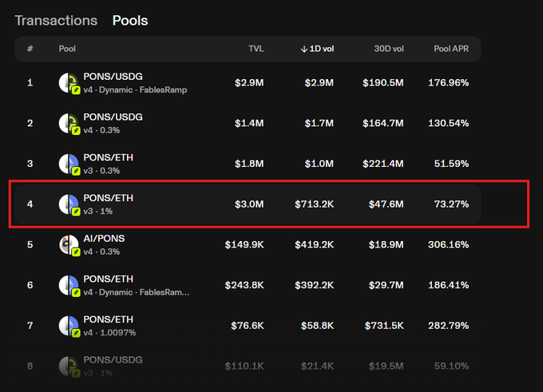
Task: Click the 130.54% Pool APR value
Action: coord(449,123)
